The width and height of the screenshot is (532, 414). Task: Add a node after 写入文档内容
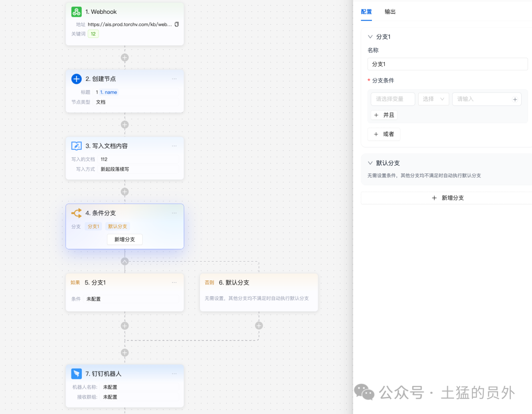tap(125, 192)
